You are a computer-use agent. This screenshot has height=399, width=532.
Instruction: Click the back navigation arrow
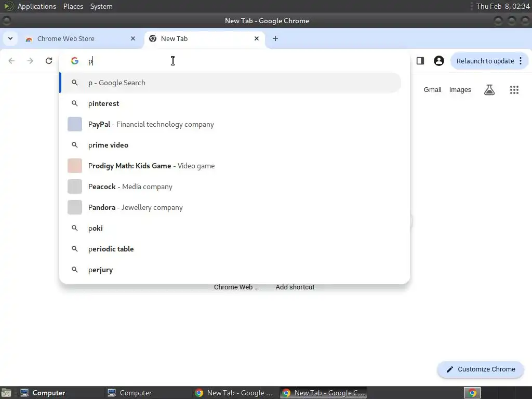pos(11,61)
